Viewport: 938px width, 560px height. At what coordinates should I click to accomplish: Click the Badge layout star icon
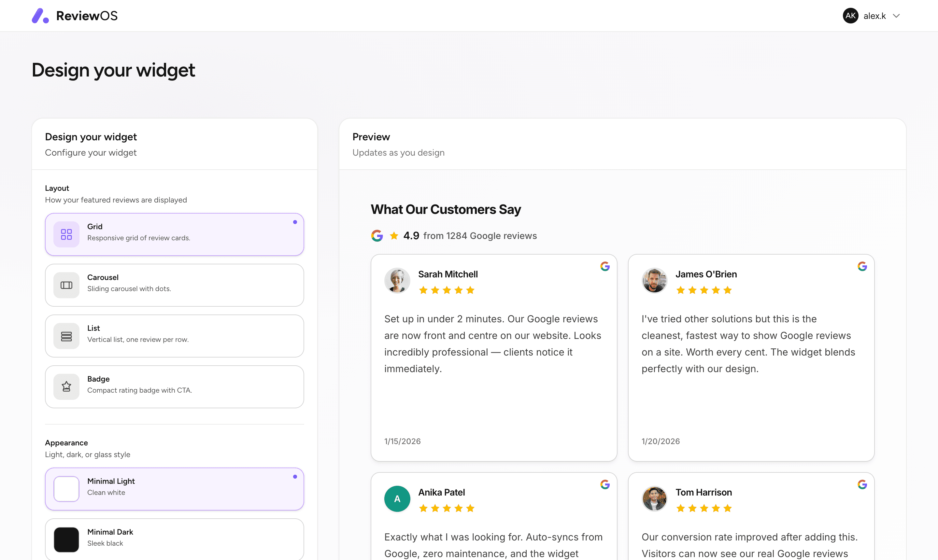[66, 386]
